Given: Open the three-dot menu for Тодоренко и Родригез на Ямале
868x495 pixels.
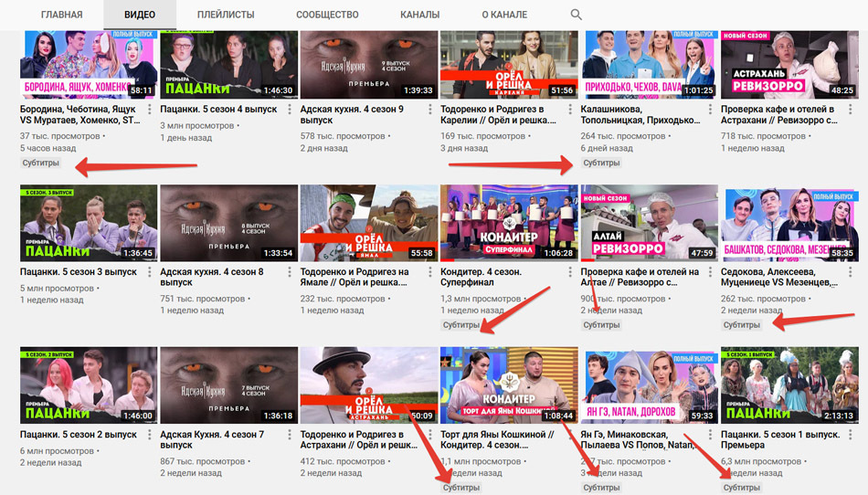Looking at the screenshot, I should click(430, 272).
